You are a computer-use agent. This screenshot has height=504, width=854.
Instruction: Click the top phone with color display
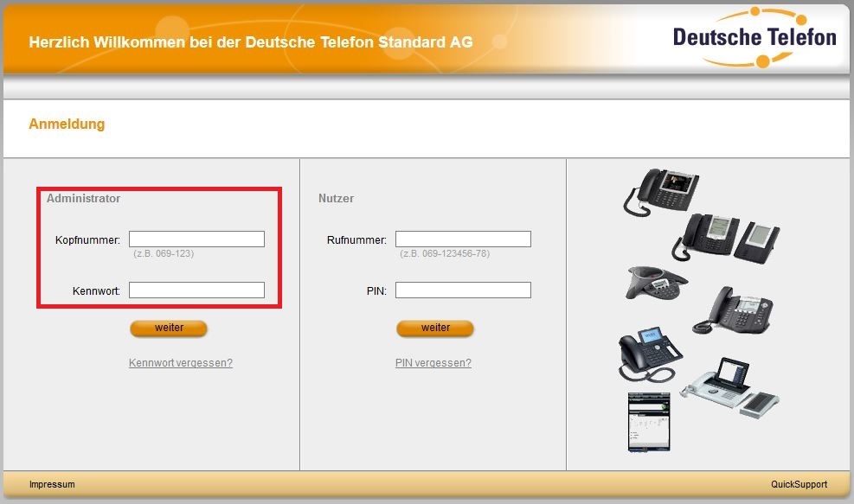(x=662, y=189)
